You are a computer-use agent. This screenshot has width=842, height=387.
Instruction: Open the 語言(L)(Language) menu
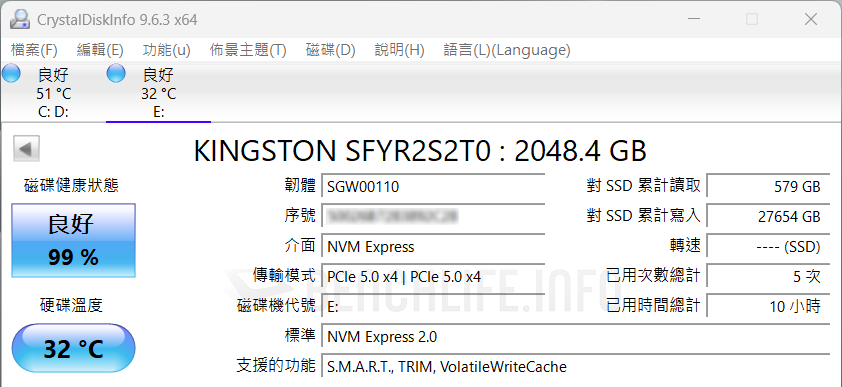tap(506, 50)
